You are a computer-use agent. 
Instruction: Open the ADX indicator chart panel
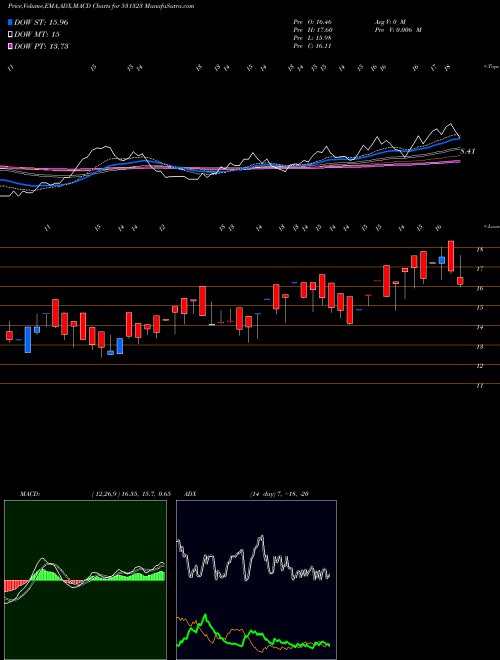coord(256,580)
